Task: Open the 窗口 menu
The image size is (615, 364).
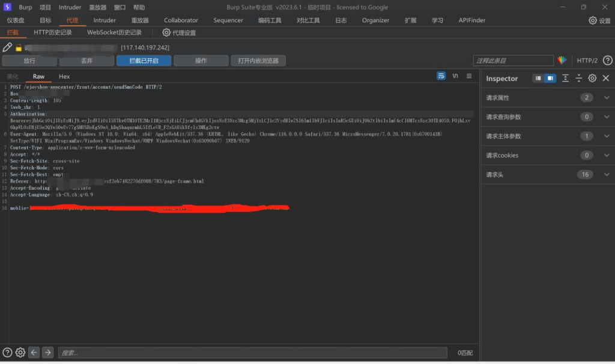Action: 120,7
